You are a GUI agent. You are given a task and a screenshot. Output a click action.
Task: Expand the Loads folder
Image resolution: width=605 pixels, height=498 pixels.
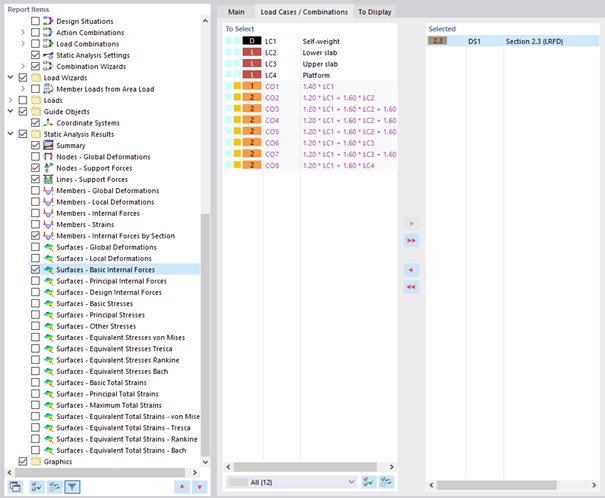(x=10, y=100)
